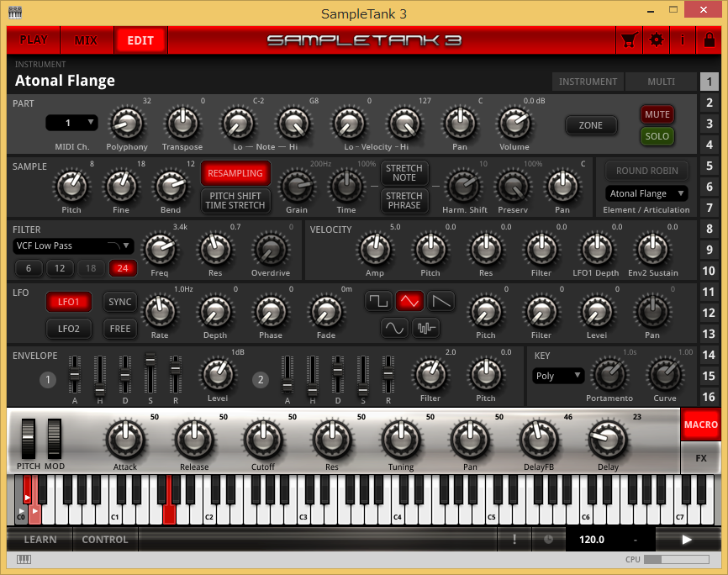
Task: Open the MULTI browser tab
Action: pyautogui.click(x=661, y=82)
